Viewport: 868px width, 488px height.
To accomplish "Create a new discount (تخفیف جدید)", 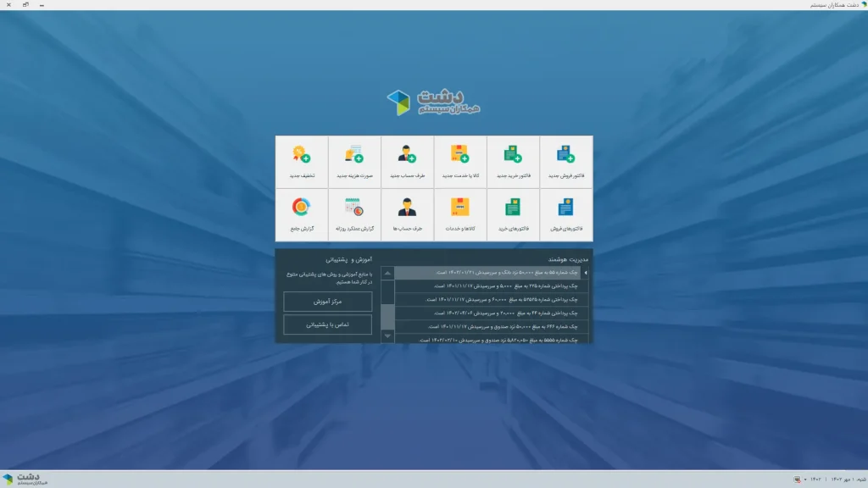I will [x=301, y=162].
